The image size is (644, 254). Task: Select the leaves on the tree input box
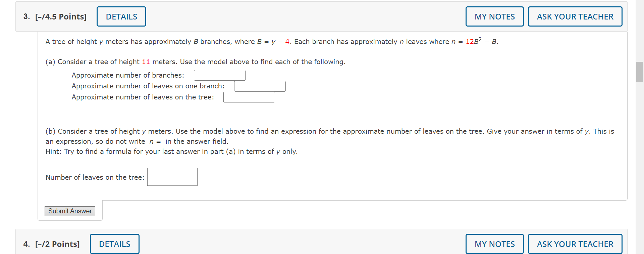click(249, 97)
